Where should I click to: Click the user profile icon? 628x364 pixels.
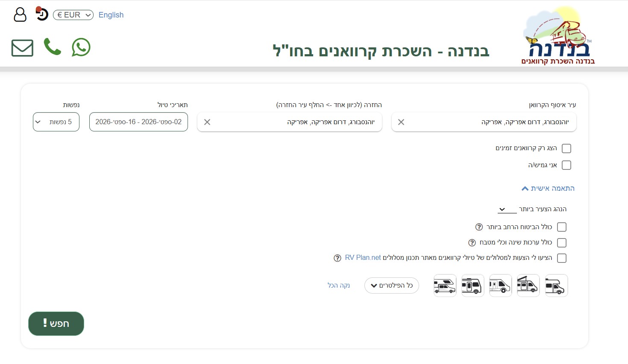[20, 15]
